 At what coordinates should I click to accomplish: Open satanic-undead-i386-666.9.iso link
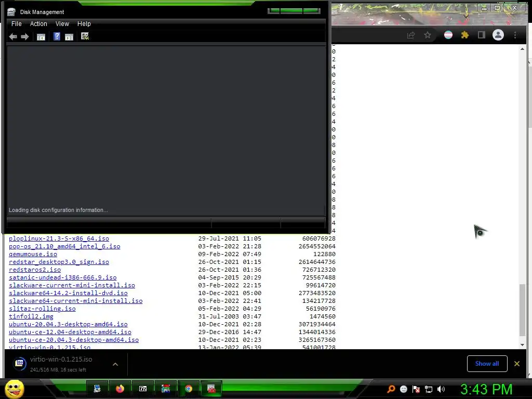[63, 277]
